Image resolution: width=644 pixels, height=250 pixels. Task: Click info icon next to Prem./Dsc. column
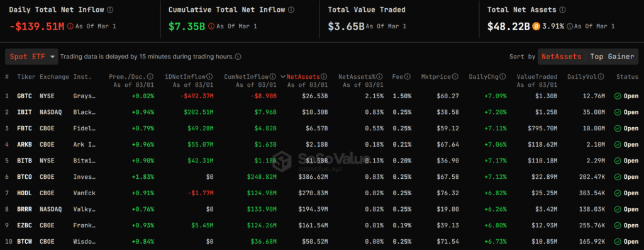click(150, 76)
